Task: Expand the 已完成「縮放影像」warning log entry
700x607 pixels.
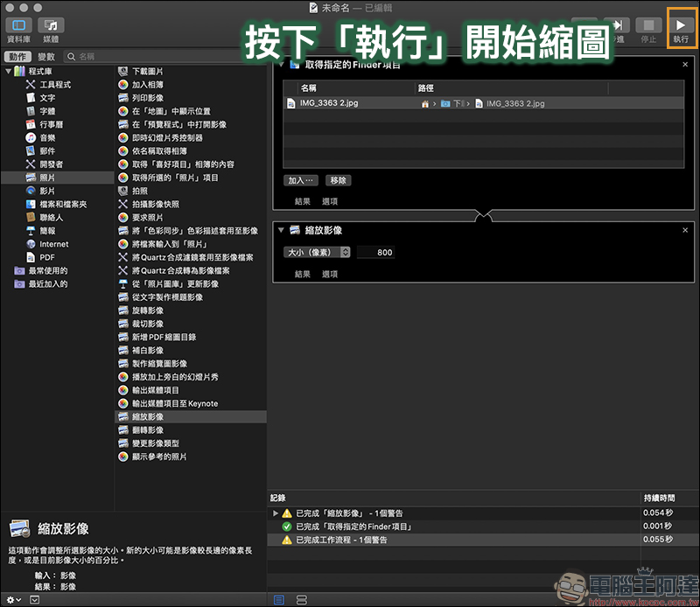Action: tap(276, 513)
